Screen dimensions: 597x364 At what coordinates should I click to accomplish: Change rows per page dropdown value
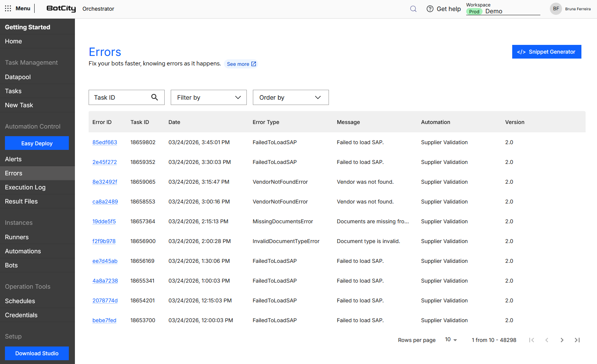(451, 340)
